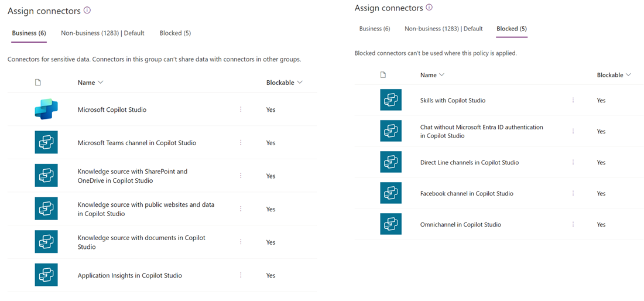
Task: Select the Business (6) tab on right panel
Action: pyautogui.click(x=375, y=29)
